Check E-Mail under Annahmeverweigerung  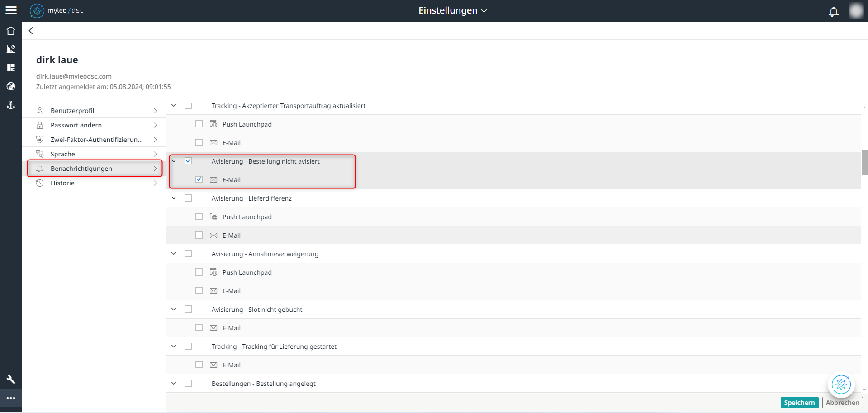click(x=199, y=291)
